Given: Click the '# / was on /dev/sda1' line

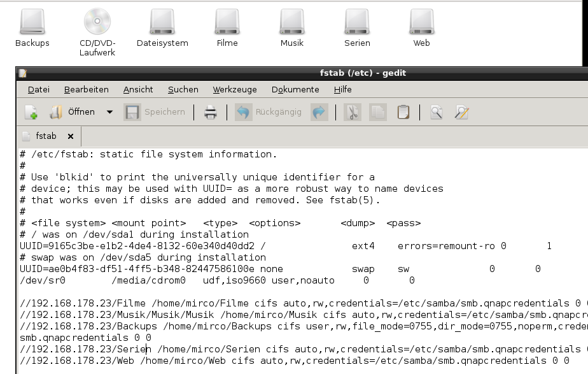Looking at the screenshot, I should coord(134,234).
